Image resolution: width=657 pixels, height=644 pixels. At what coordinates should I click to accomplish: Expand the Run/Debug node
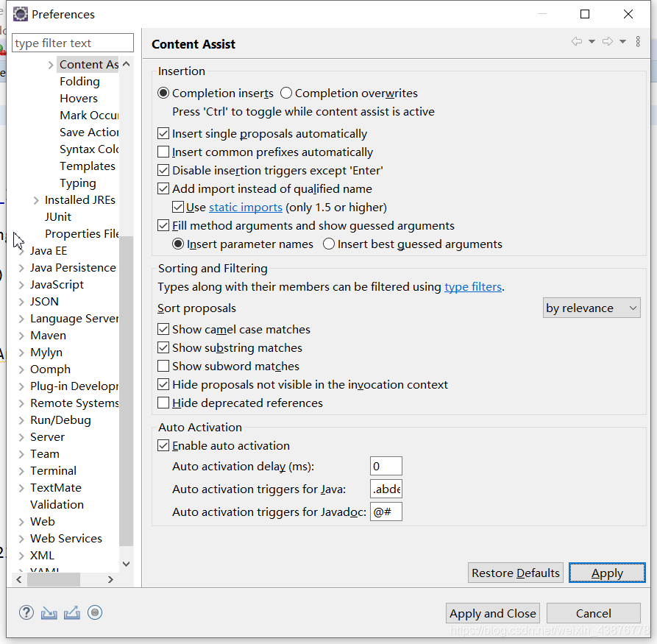click(x=21, y=420)
